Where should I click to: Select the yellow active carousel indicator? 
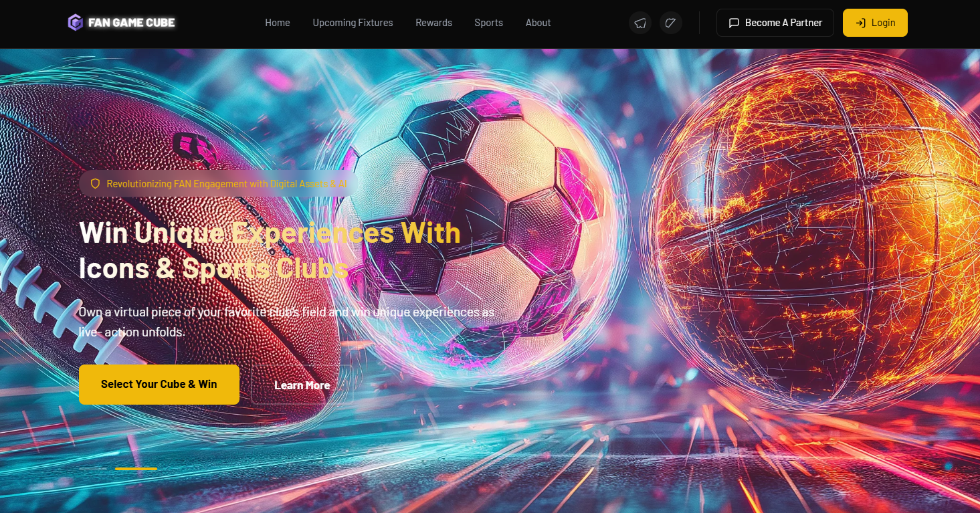click(x=136, y=469)
